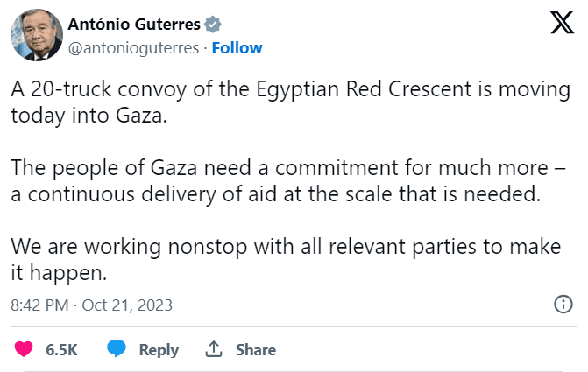Click the reply speech bubble icon

117,349
